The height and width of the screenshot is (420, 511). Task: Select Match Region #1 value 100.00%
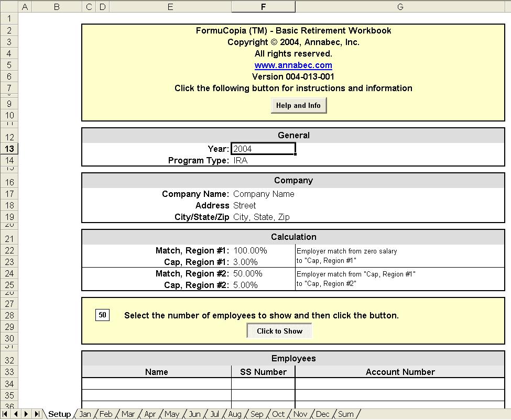tap(263, 250)
